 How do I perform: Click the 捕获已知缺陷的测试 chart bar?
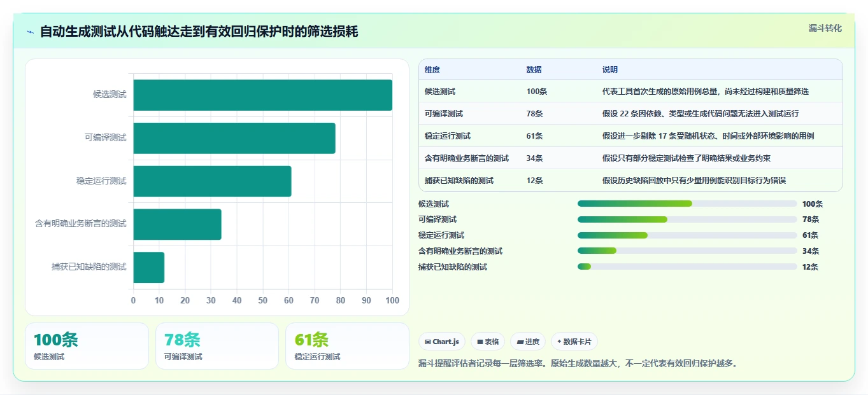click(x=149, y=267)
